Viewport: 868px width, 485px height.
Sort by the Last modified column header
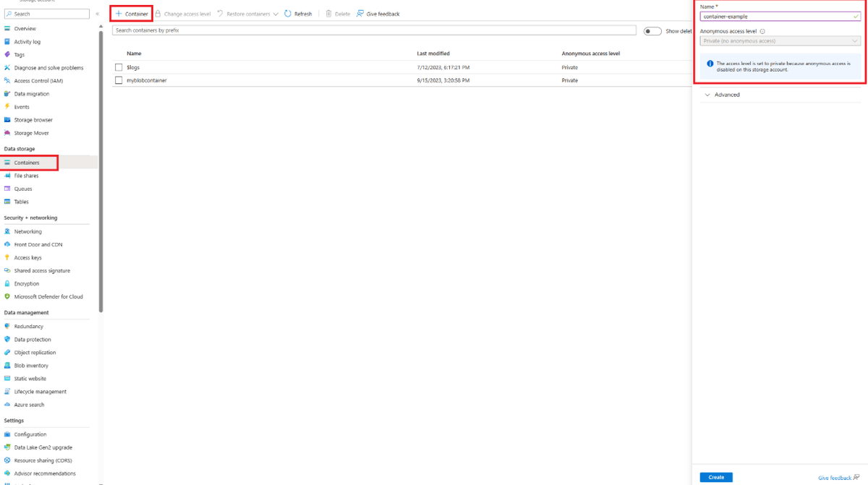[x=433, y=53]
